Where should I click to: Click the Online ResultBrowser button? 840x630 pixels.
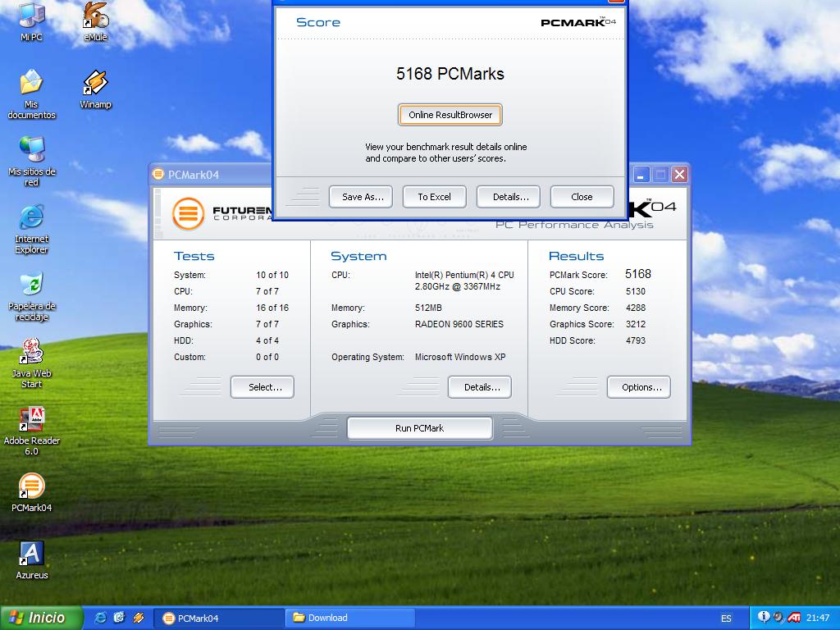click(450, 115)
